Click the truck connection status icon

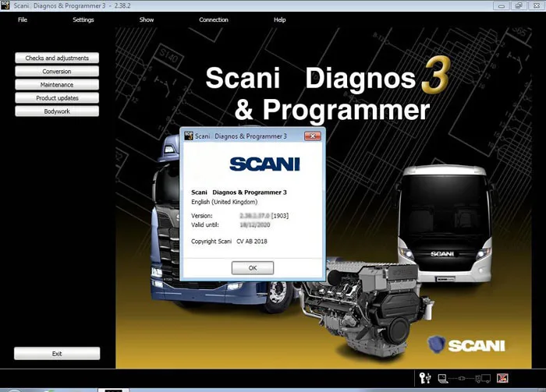(x=483, y=379)
